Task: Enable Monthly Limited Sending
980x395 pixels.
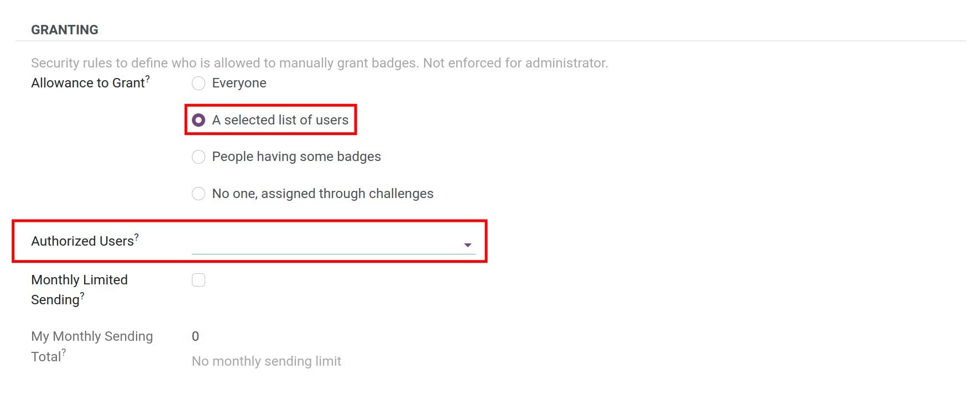Action: [198, 280]
